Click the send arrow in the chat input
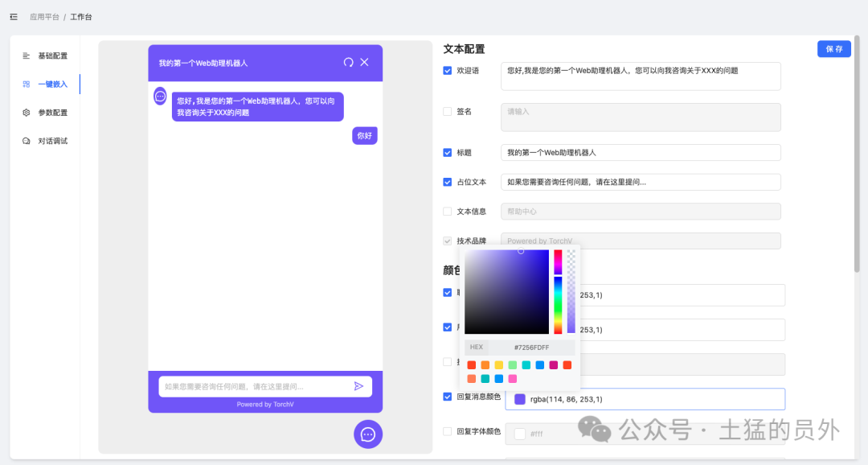 click(x=358, y=386)
